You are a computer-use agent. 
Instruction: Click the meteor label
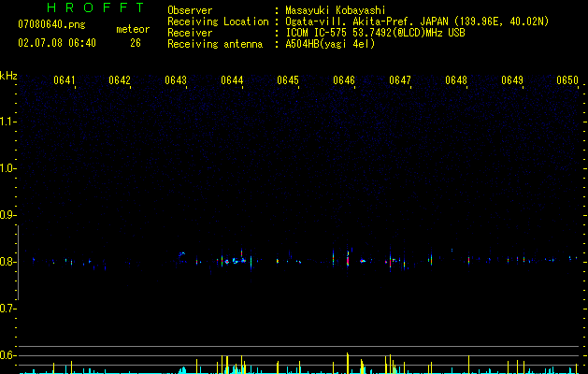click(x=133, y=29)
